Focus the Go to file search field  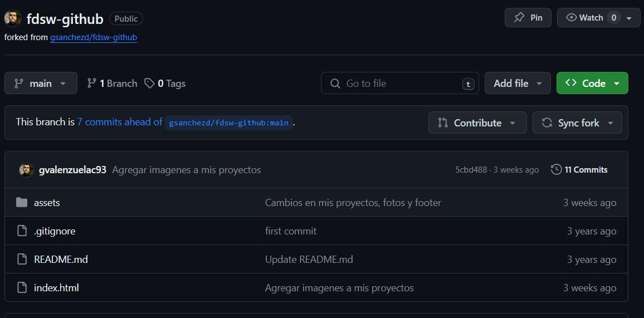click(x=399, y=84)
